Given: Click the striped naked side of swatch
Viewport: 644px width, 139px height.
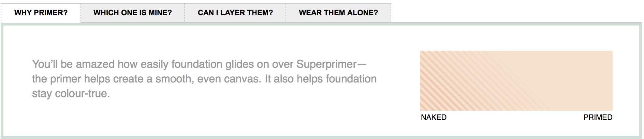Looking at the screenshot, I should coord(447,81).
